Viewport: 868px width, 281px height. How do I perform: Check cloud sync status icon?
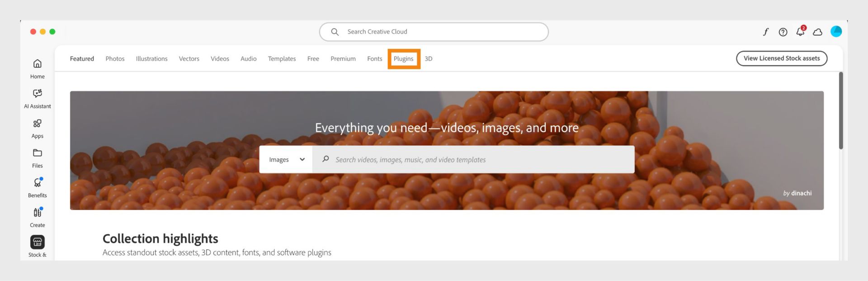818,32
